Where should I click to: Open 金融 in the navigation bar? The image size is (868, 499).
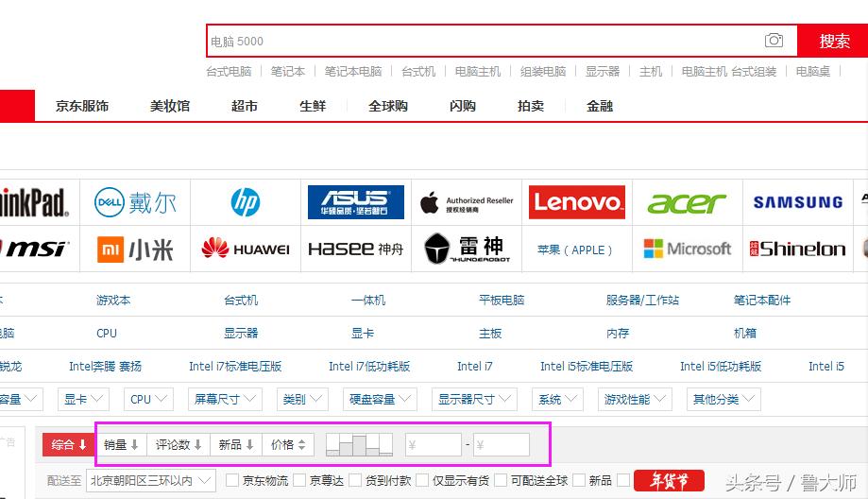[600, 106]
